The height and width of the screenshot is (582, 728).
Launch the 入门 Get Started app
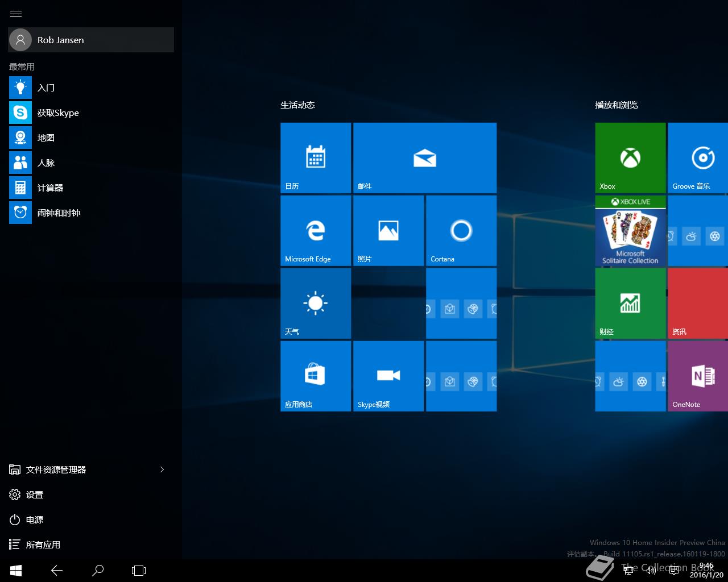(91, 88)
